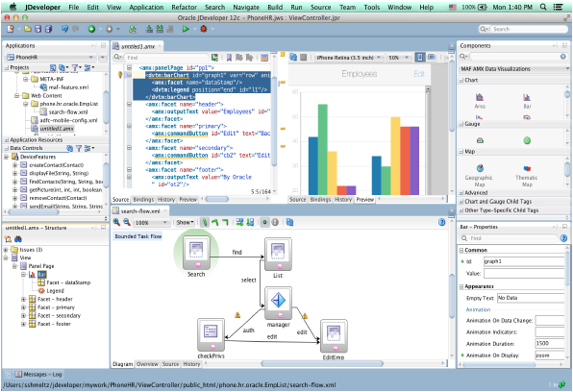The width and height of the screenshot is (573, 392).
Task: Select Legend node in Structure tree
Action: [x=55, y=291]
